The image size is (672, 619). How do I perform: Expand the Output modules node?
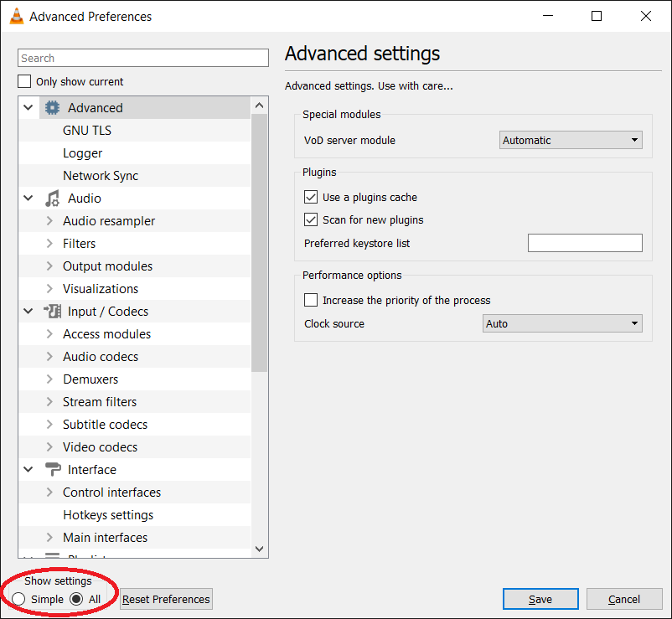coord(49,266)
